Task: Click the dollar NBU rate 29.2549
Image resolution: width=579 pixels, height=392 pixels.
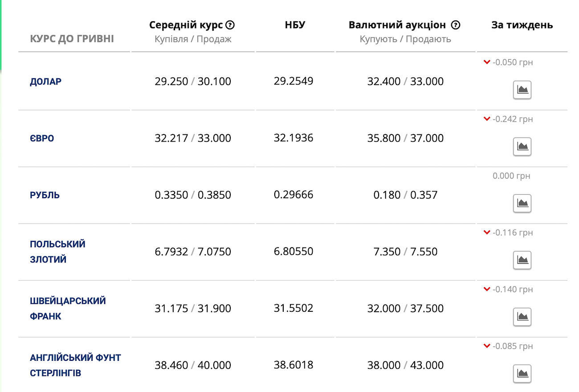Action: pyautogui.click(x=294, y=81)
